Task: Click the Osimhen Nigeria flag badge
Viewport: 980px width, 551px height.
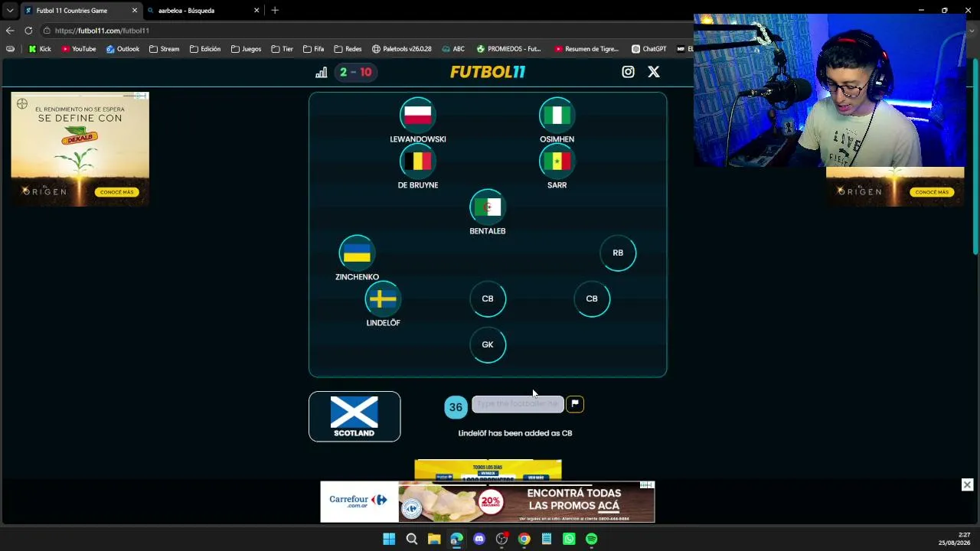Action: (x=557, y=115)
